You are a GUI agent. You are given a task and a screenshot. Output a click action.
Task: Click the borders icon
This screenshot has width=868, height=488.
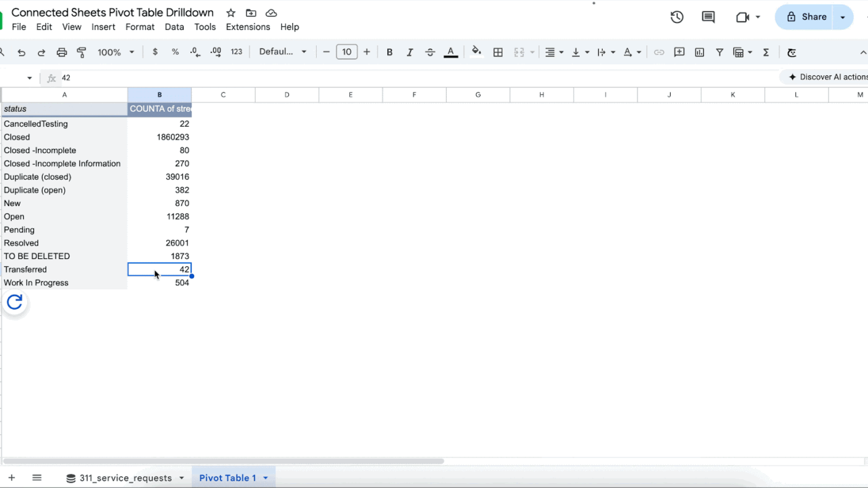click(498, 52)
